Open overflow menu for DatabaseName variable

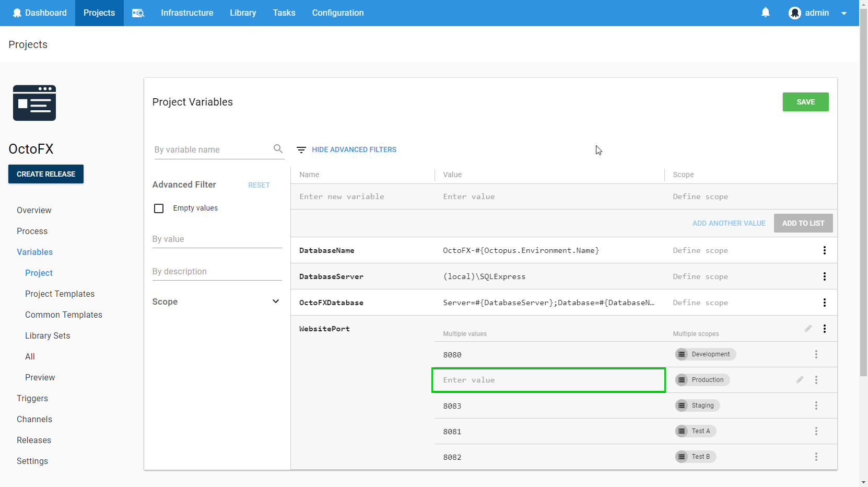coord(824,250)
